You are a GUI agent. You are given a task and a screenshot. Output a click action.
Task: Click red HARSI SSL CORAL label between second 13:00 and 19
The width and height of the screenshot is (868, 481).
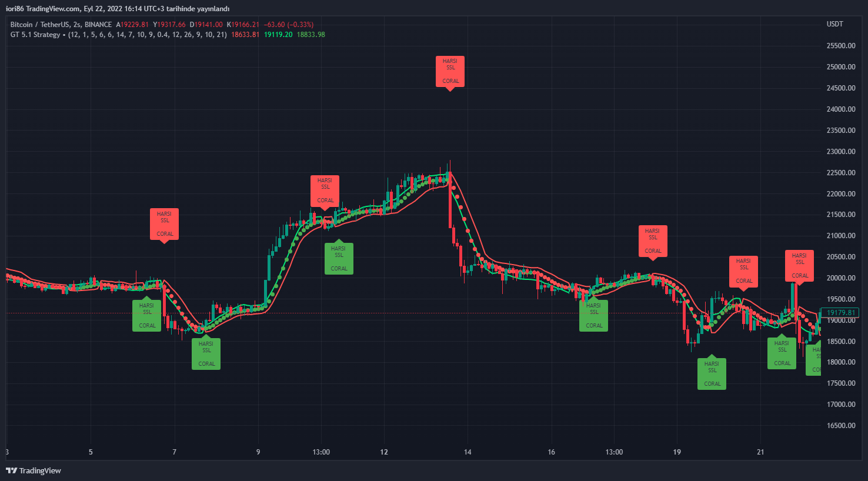tap(653, 241)
